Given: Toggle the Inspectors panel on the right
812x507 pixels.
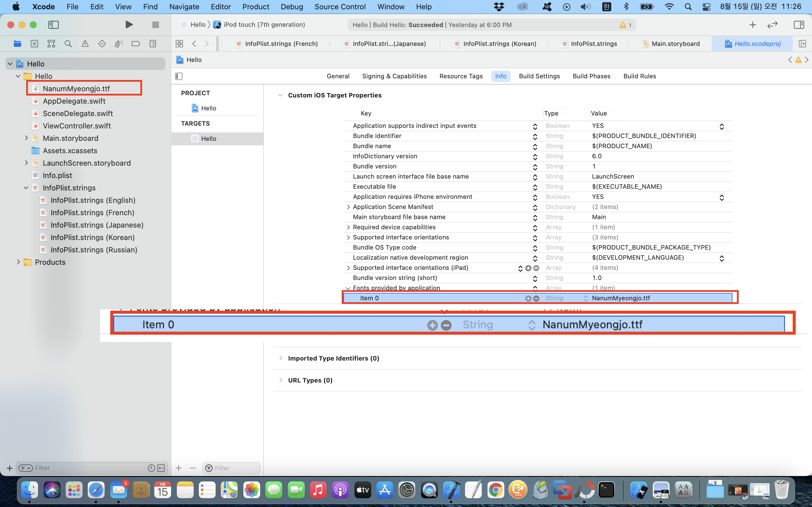Looking at the screenshot, I should (x=798, y=25).
